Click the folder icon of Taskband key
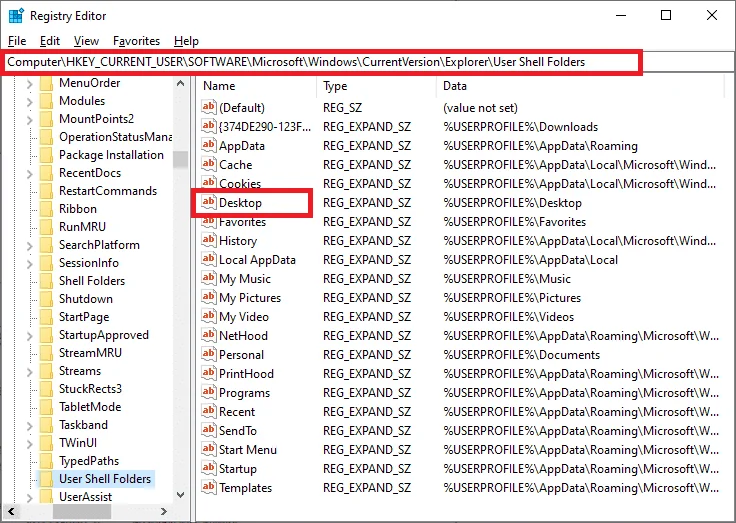The width and height of the screenshot is (736, 523). 46,425
